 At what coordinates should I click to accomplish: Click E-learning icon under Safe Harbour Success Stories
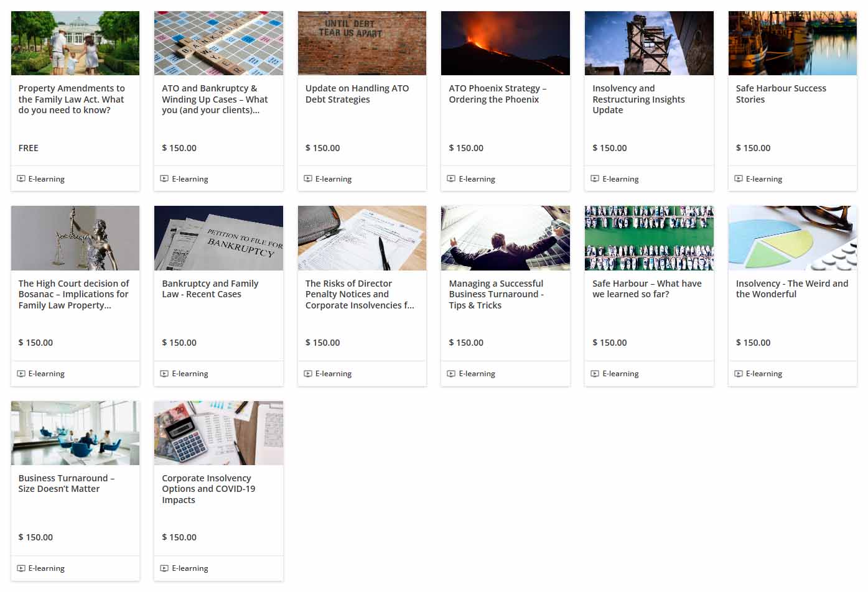[x=739, y=179]
